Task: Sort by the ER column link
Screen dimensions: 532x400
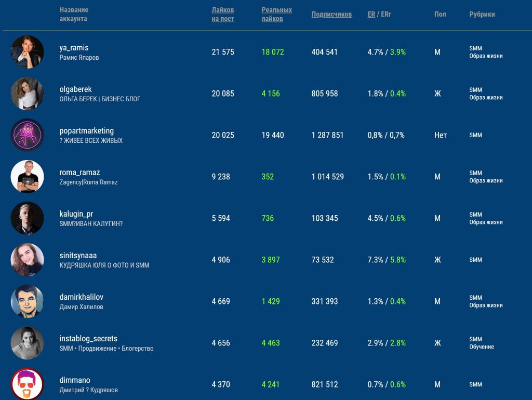Action: coord(371,14)
